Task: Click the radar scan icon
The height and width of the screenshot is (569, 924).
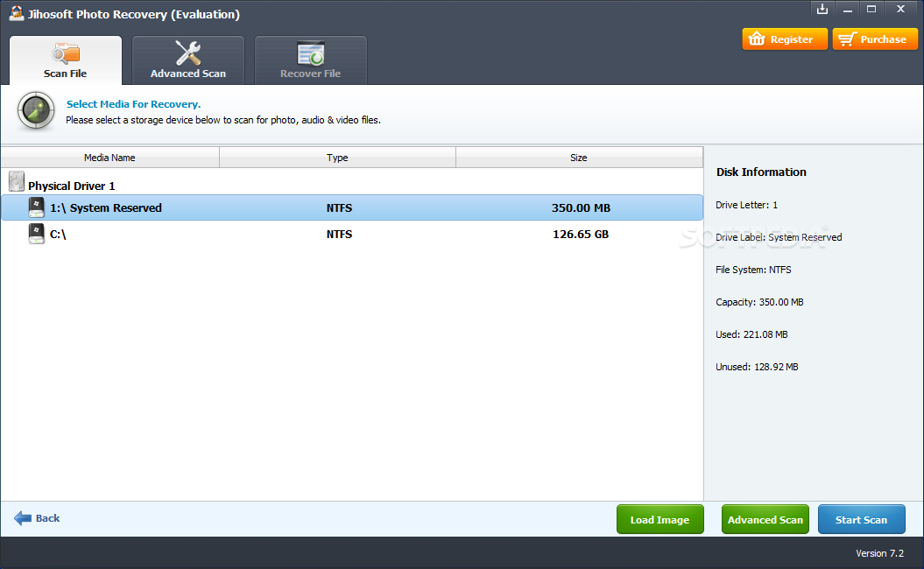Action: [36, 111]
